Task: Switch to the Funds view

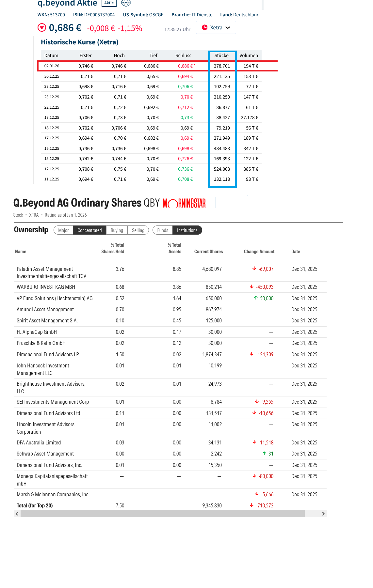Action: [x=163, y=230]
